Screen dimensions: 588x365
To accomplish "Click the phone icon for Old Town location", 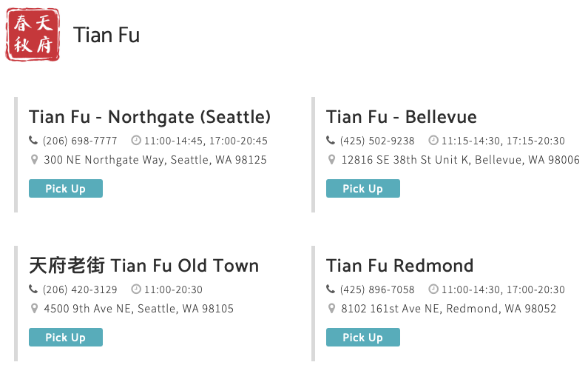I will [33, 289].
